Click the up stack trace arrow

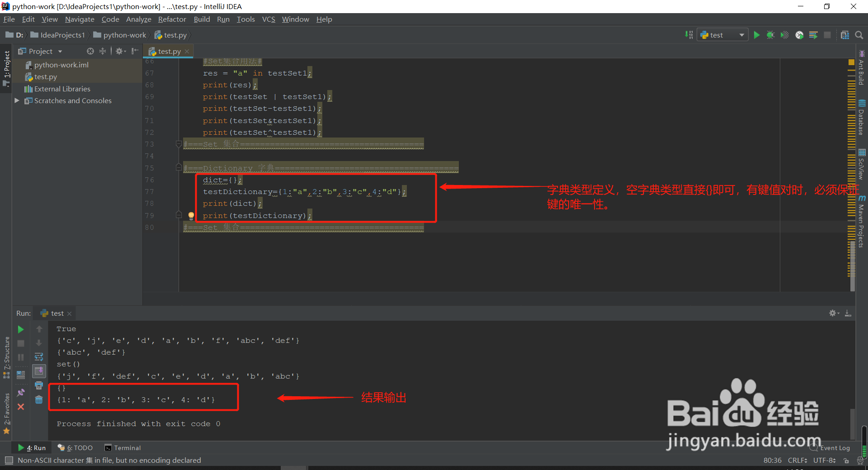click(39, 329)
